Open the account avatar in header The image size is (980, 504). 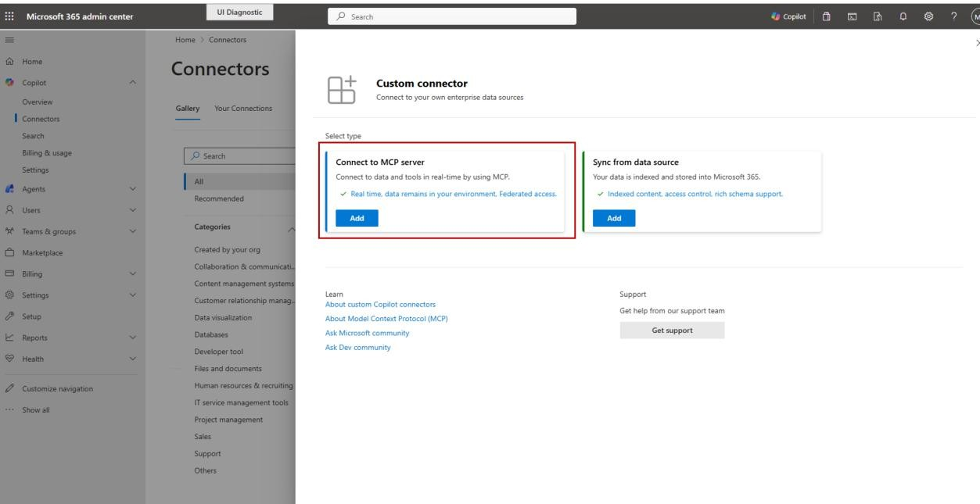pyautogui.click(x=975, y=16)
